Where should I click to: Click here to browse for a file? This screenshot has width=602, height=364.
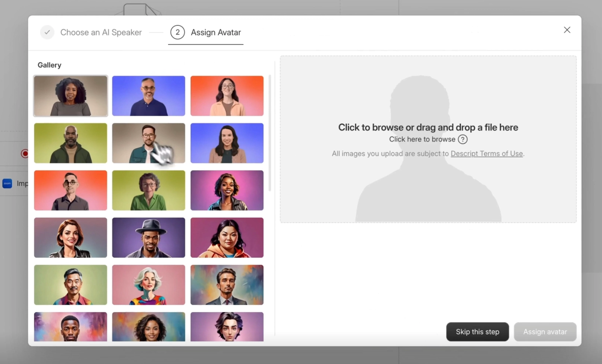click(x=422, y=139)
